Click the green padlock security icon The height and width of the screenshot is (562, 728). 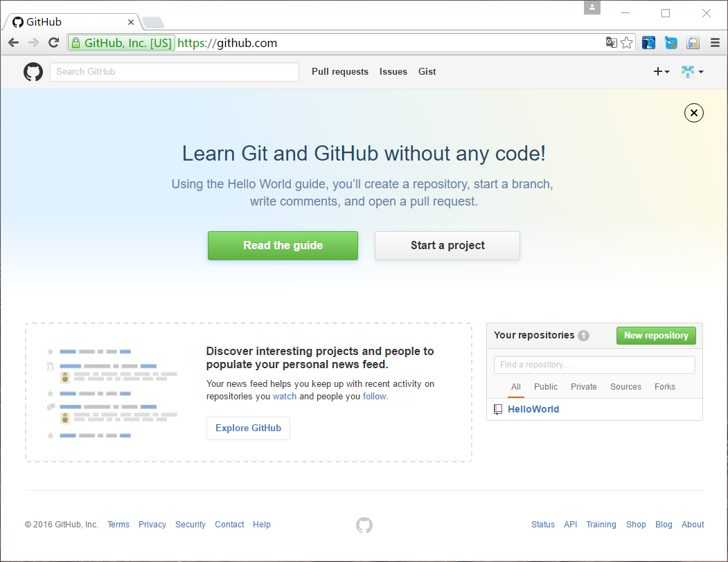point(76,43)
